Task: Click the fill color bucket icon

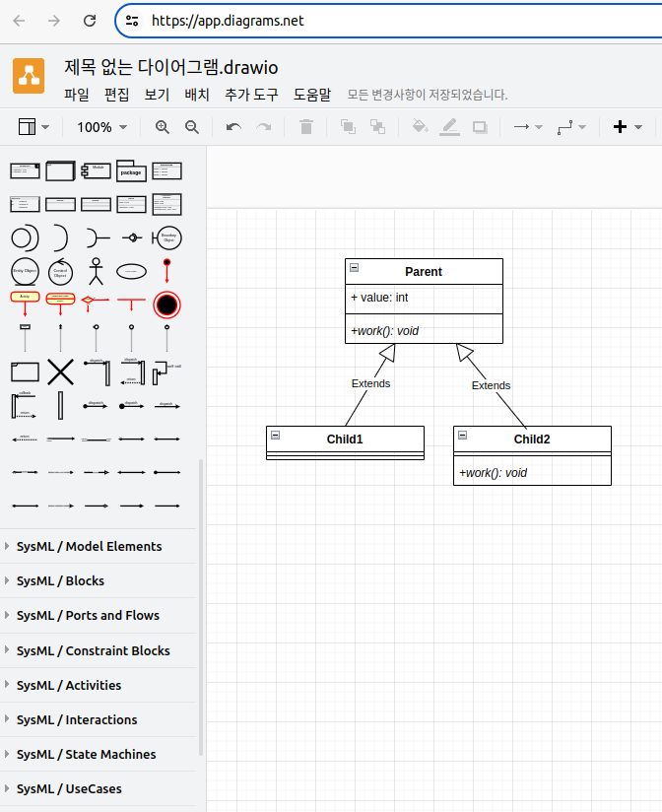Action: (420, 126)
